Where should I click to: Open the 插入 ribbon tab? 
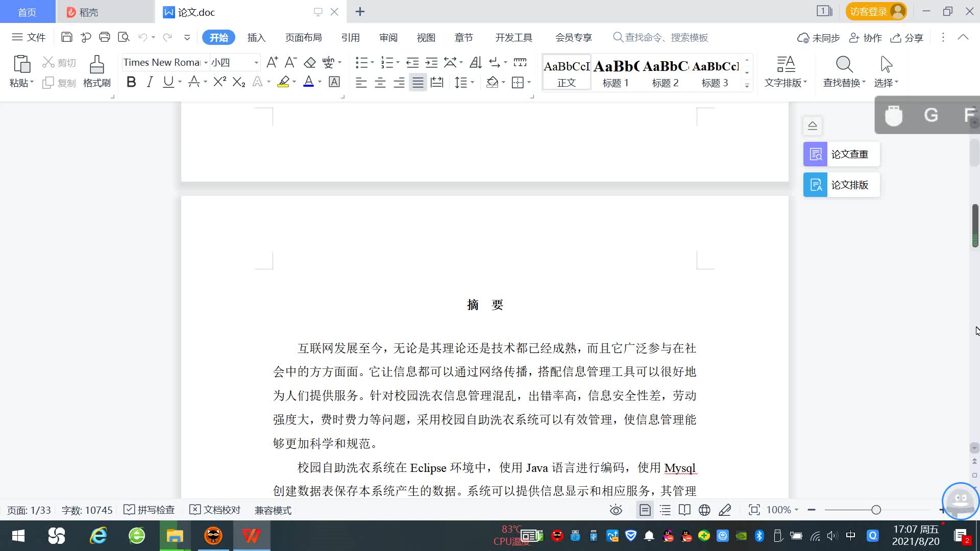point(256,38)
